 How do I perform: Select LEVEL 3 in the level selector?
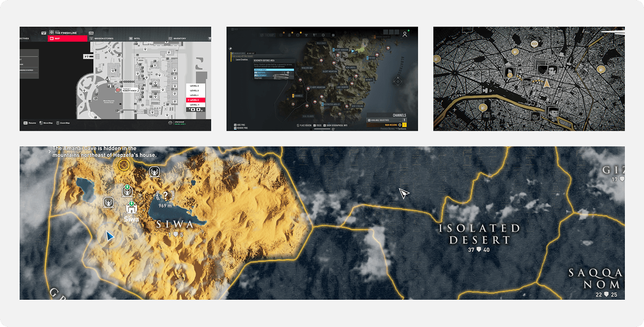194,86
